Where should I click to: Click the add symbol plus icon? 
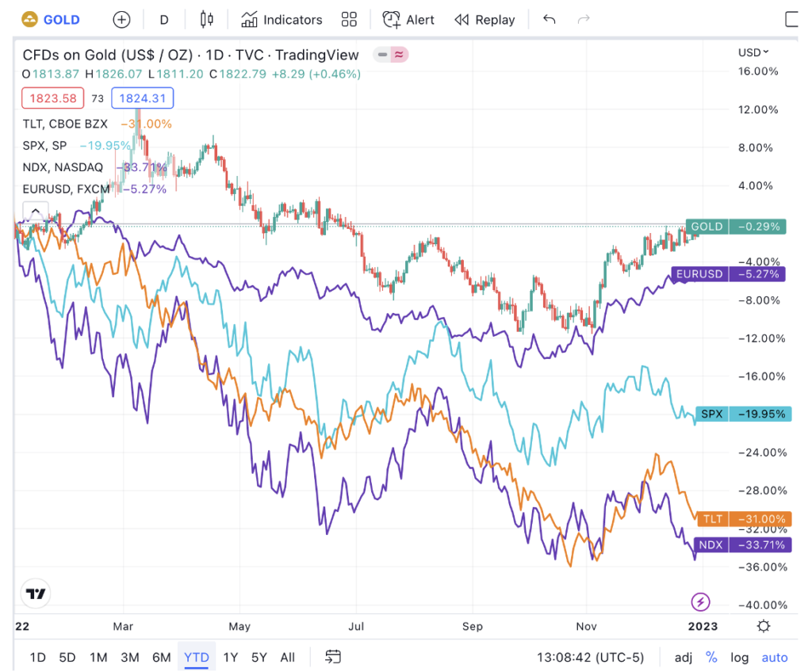point(121,20)
